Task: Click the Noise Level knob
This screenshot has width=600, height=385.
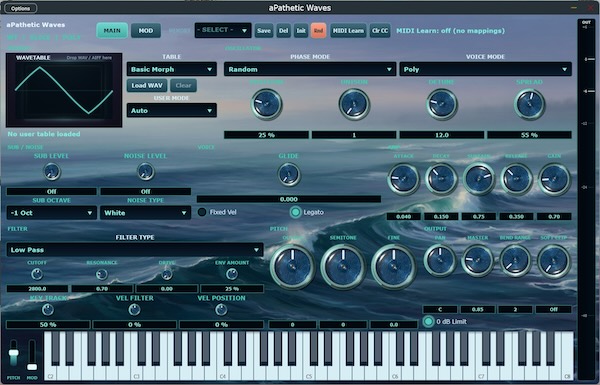Action: (x=145, y=171)
